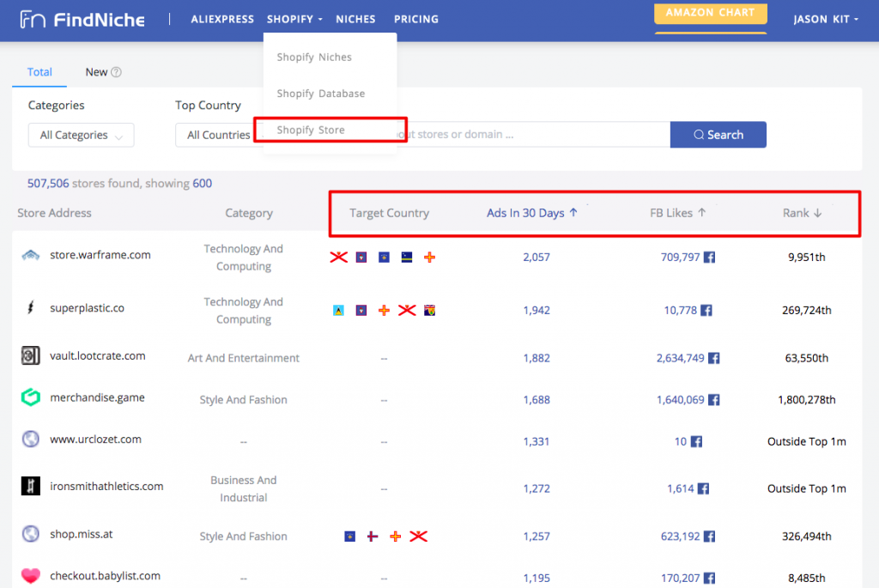Click the Category column header
The width and height of the screenshot is (879, 588).
click(249, 213)
